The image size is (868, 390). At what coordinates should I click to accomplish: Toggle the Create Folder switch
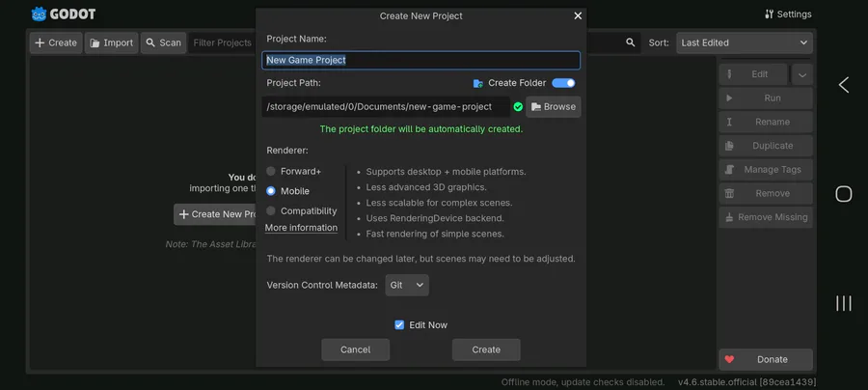[x=563, y=83]
